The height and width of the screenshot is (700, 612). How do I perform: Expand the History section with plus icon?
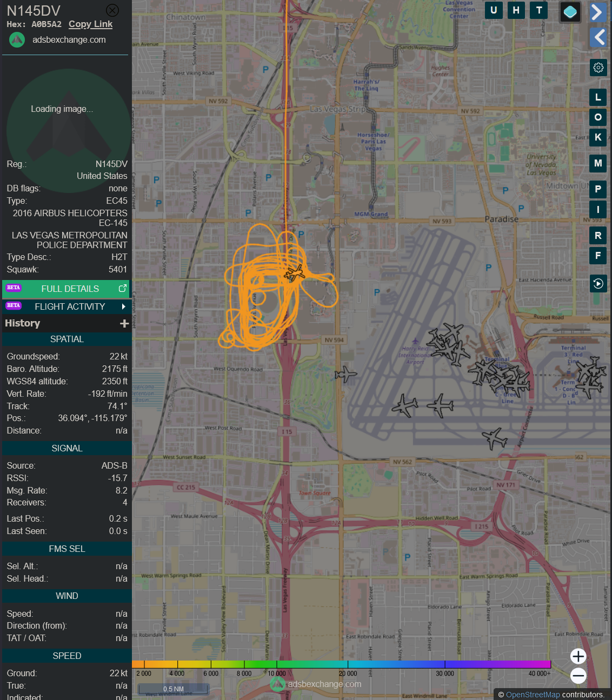(124, 323)
